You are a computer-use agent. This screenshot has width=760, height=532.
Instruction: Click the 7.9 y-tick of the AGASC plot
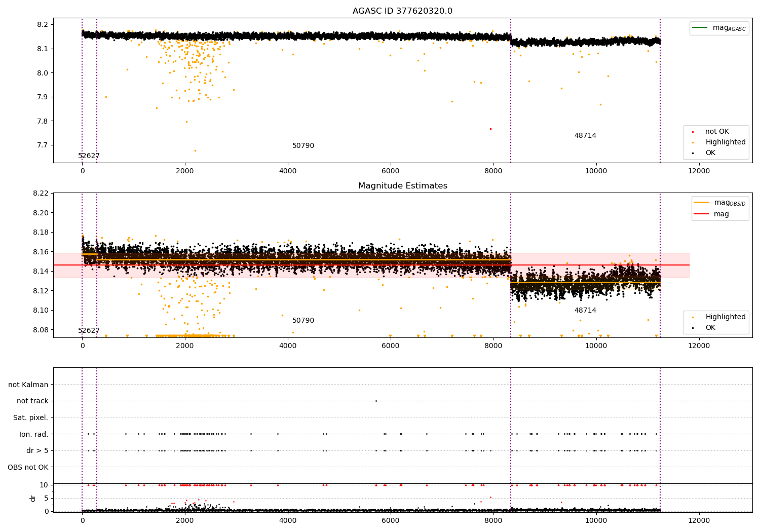tap(43, 97)
